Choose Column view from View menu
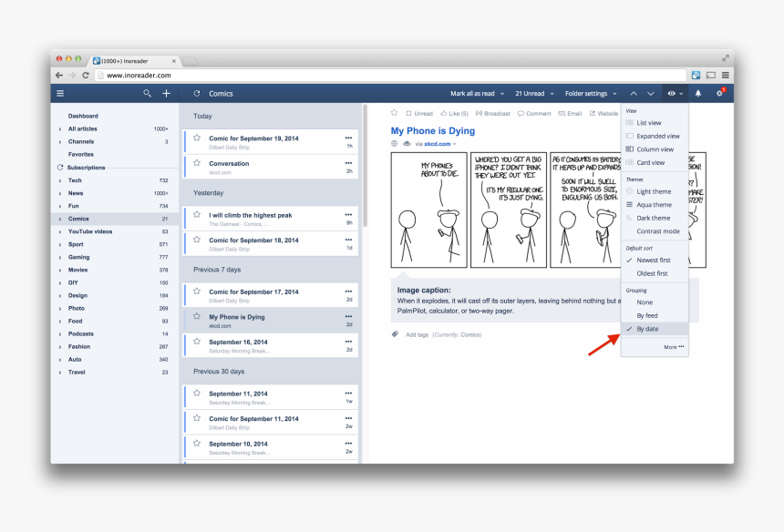 click(655, 149)
